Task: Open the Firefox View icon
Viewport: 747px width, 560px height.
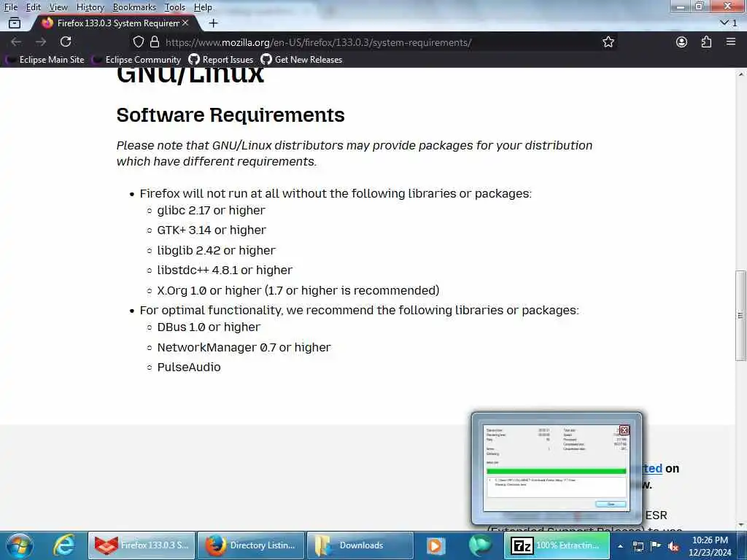Action: coord(15,23)
